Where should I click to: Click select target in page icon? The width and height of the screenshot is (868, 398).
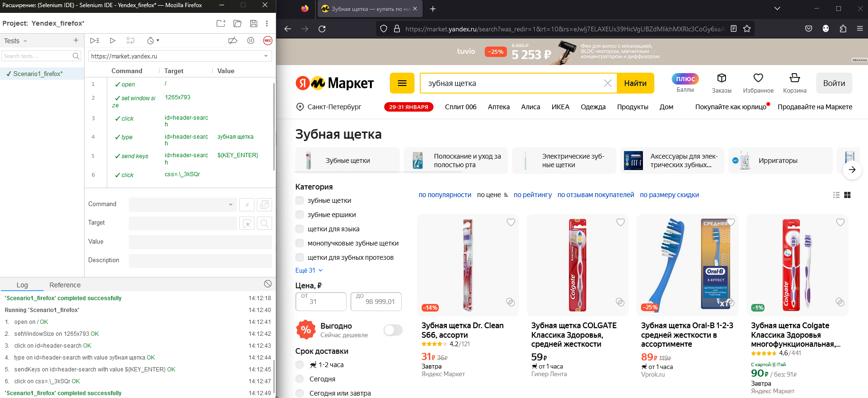pos(247,223)
